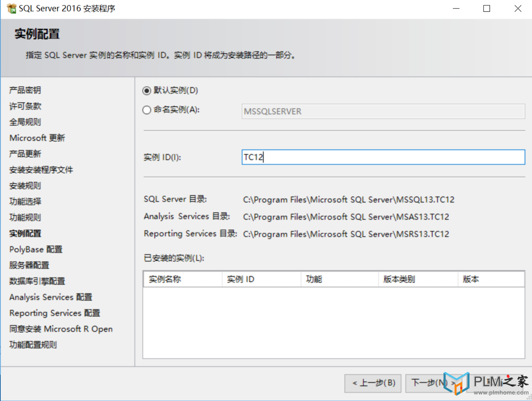Click the SQL Server directory path MSSQL13.TC12
Image resolution: width=532 pixels, height=401 pixels.
[x=349, y=200]
